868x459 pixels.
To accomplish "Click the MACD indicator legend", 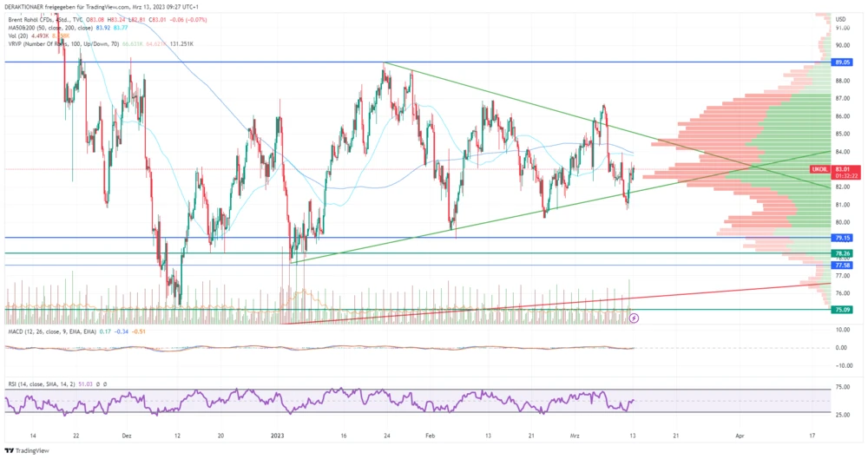I will (52, 331).
